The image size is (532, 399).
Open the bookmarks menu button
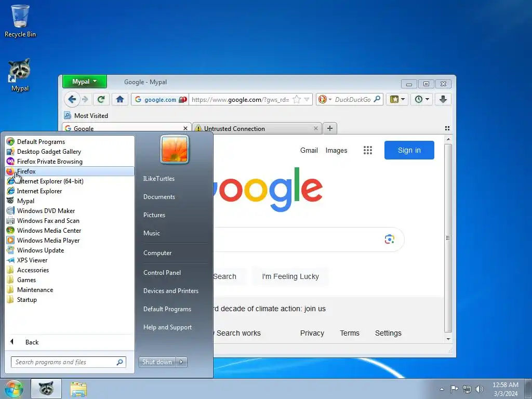(397, 99)
